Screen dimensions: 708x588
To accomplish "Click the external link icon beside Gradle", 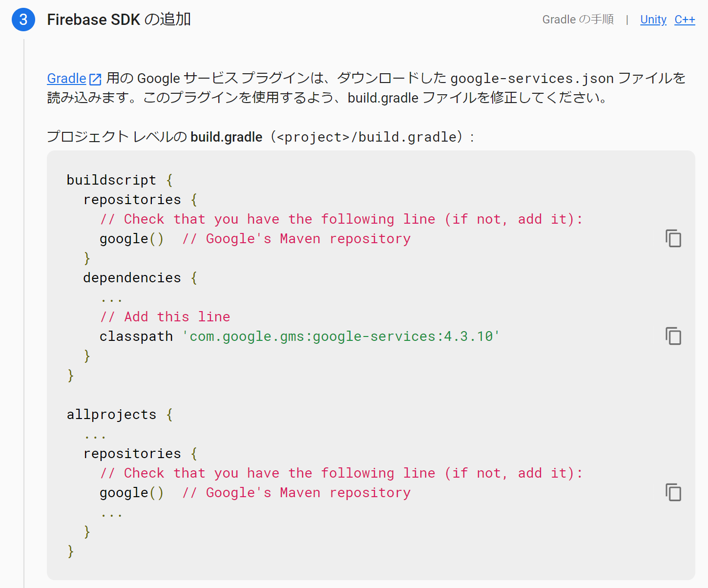I will [x=96, y=79].
